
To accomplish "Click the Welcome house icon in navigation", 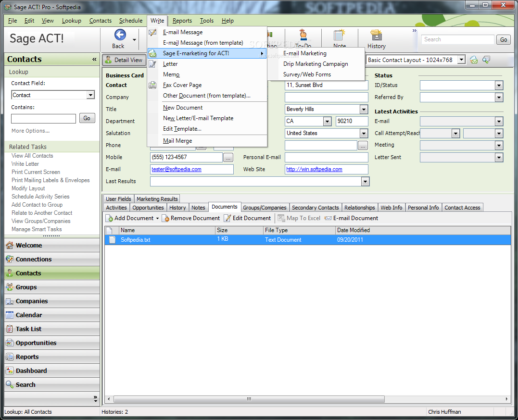I will pyautogui.click(x=10, y=246).
